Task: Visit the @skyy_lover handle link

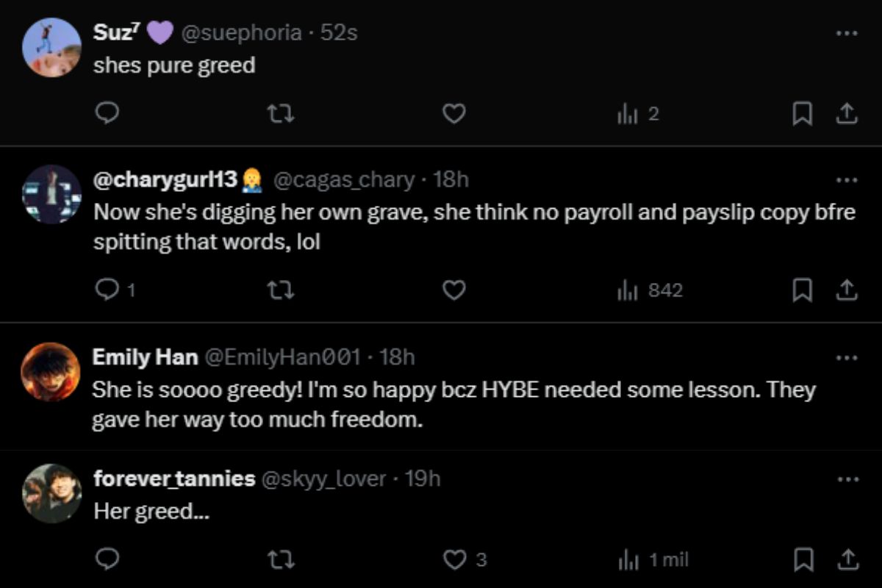Action: [323, 478]
